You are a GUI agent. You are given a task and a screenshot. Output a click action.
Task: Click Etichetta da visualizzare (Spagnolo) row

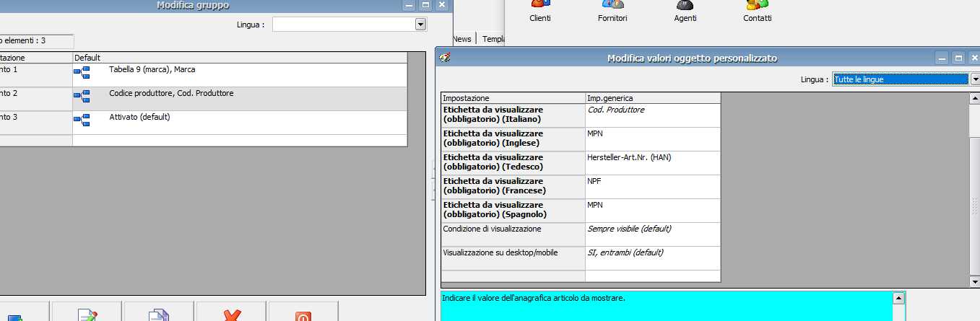click(x=513, y=211)
